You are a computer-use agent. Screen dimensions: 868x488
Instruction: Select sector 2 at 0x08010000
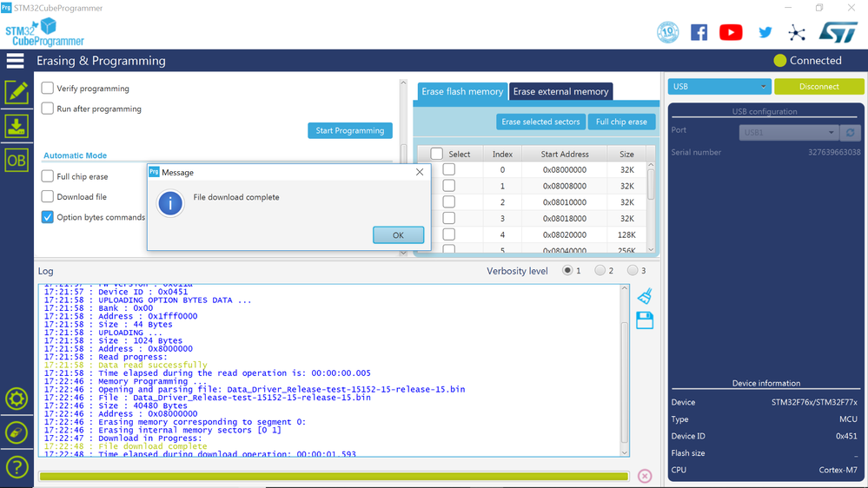[x=449, y=202]
